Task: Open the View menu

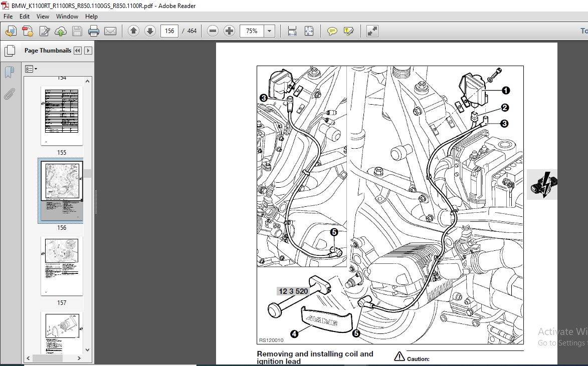Action: tap(43, 17)
